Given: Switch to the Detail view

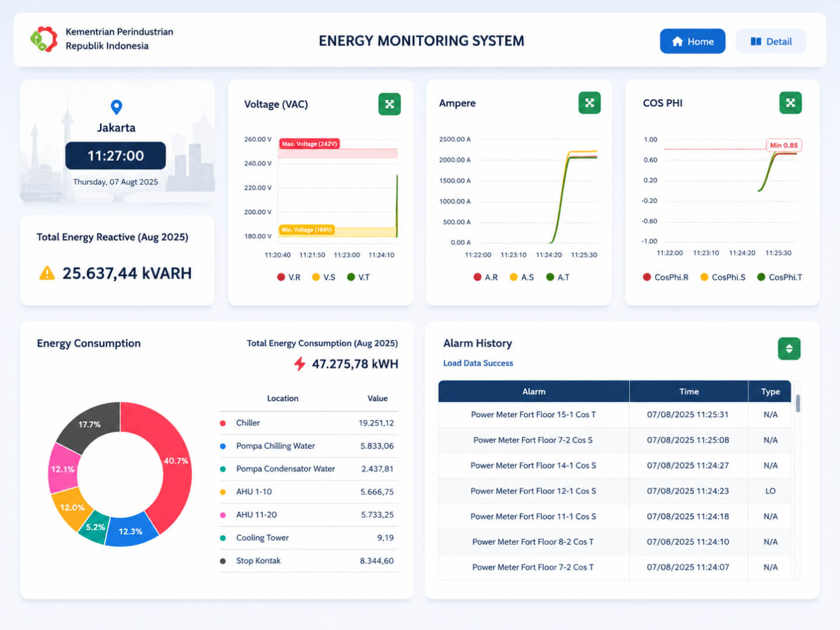Looking at the screenshot, I should [x=771, y=41].
